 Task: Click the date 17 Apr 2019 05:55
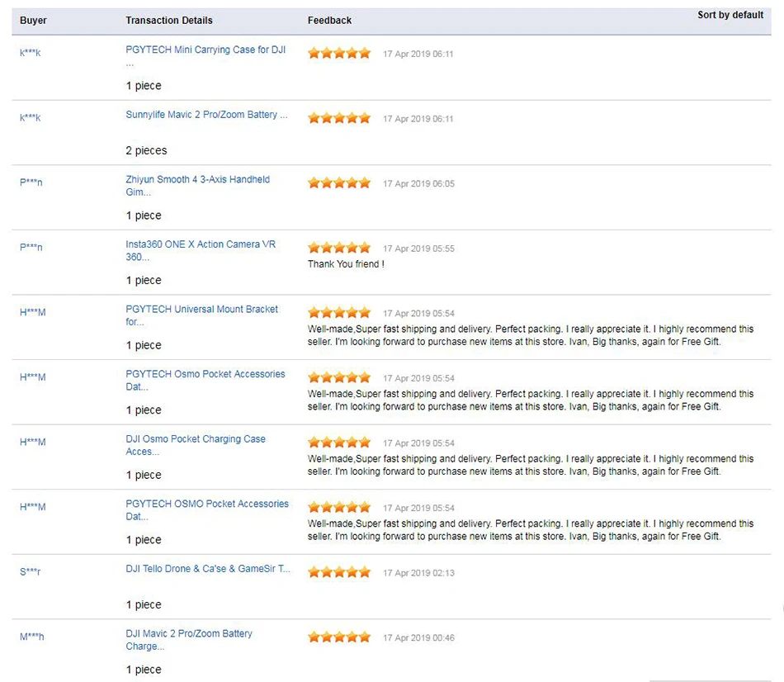point(418,249)
